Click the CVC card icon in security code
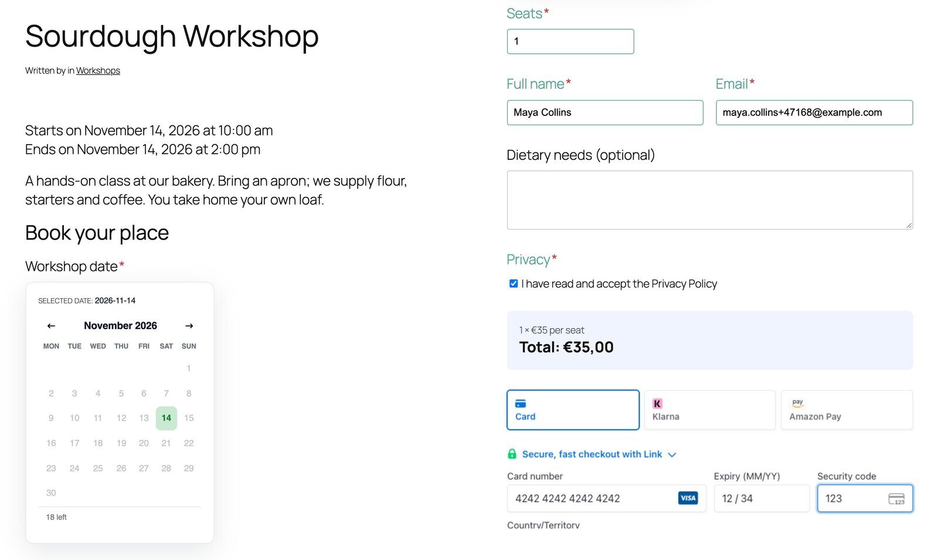This screenshot has height=560, width=938. [x=896, y=498]
